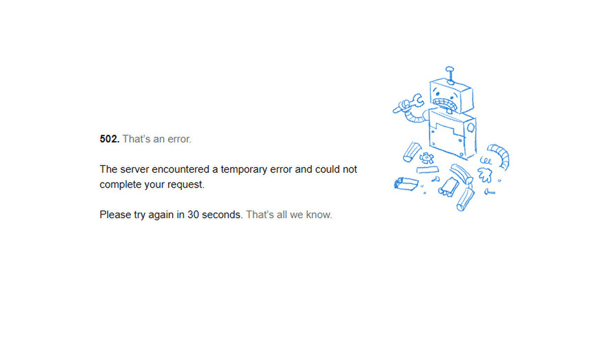Click the "That's an error." text

[157, 139]
